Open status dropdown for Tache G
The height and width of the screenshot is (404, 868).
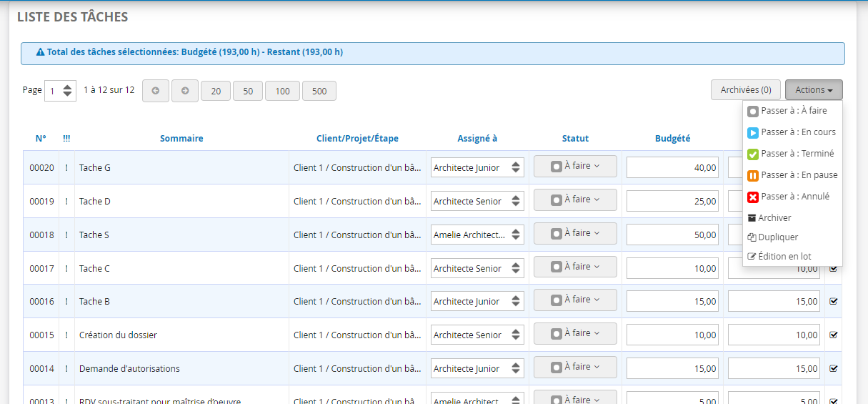[x=575, y=166]
